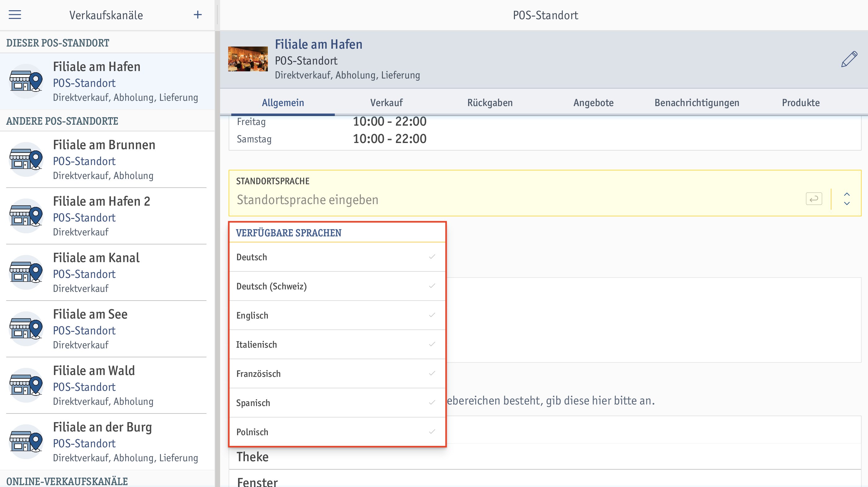Viewport: 868px width, 487px height.
Task: Open Filiale am Wald location title
Action: (x=94, y=370)
